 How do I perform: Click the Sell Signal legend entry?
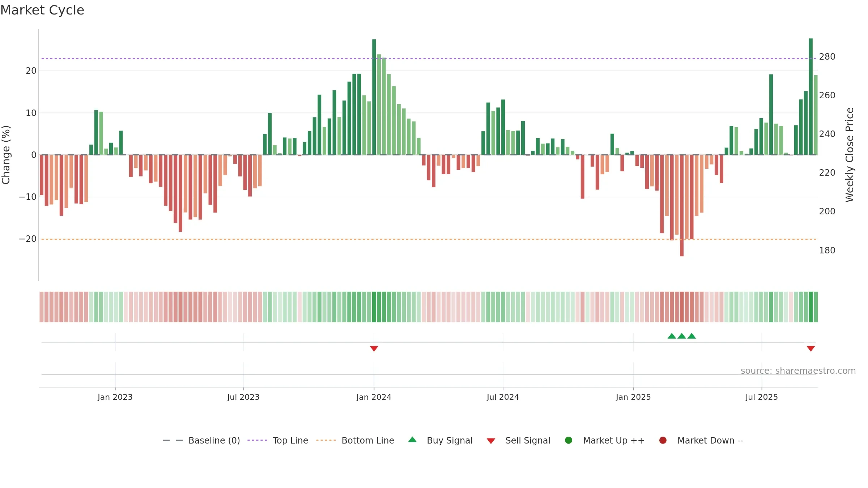pyautogui.click(x=518, y=440)
